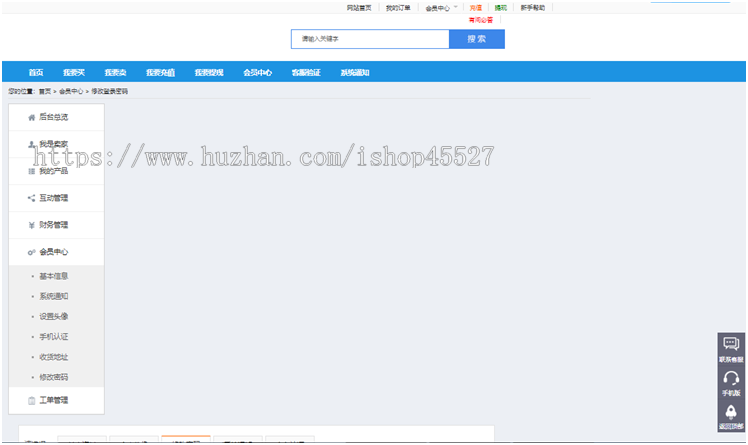
Task: Click the red 有问必答 link
Action: [481, 20]
